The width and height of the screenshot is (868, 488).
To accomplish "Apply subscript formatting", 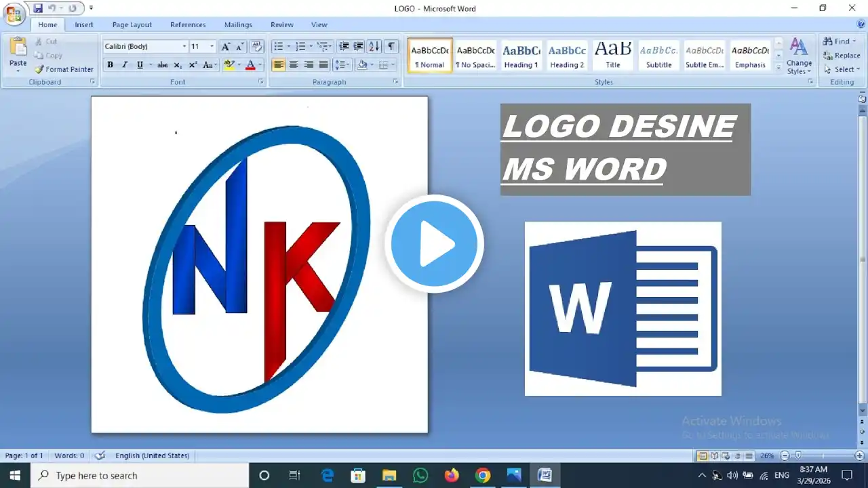I will coord(178,65).
